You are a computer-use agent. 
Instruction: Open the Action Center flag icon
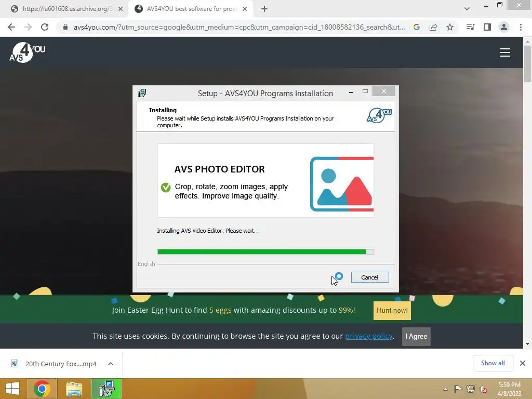coord(458,389)
